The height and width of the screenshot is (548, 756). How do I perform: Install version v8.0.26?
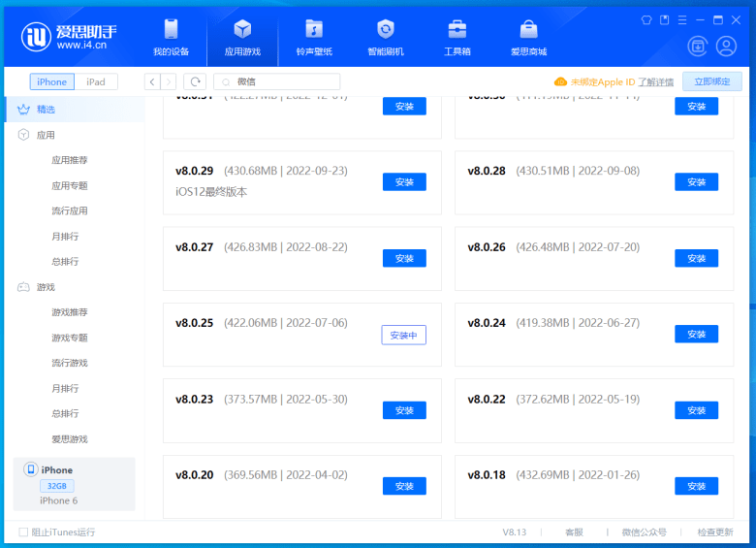(697, 258)
